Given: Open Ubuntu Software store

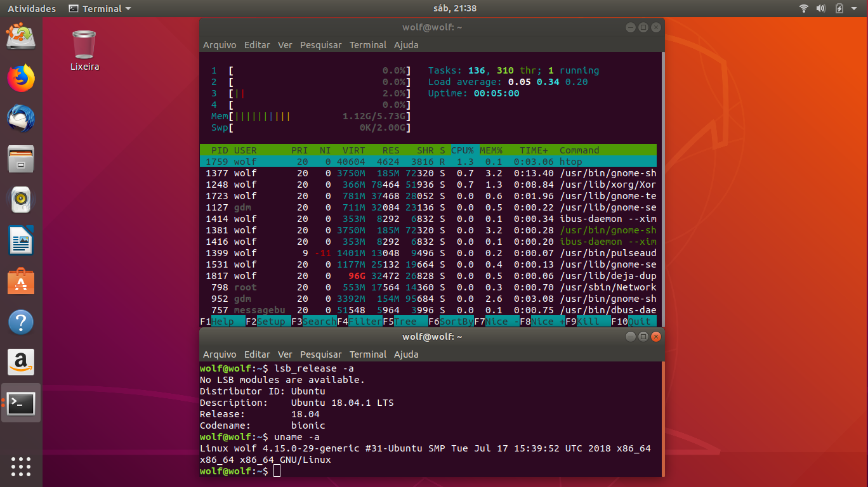Looking at the screenshot, I should [x=21, y=281].
